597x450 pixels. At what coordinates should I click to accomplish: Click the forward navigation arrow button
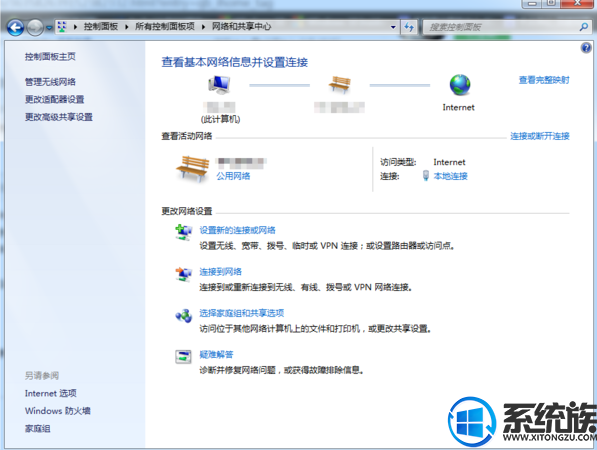[x=35, y=27]
